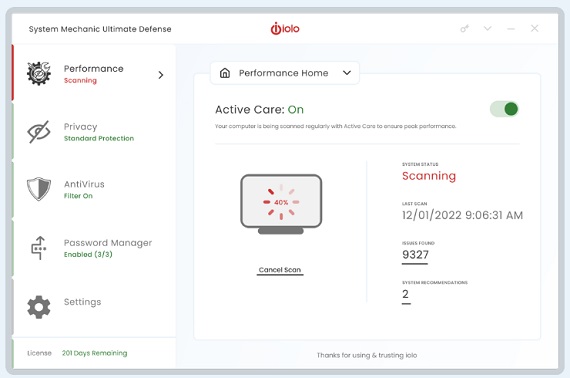Open the Performance gear icon
This screenshot has width=570, height=378.
point(39,73)
